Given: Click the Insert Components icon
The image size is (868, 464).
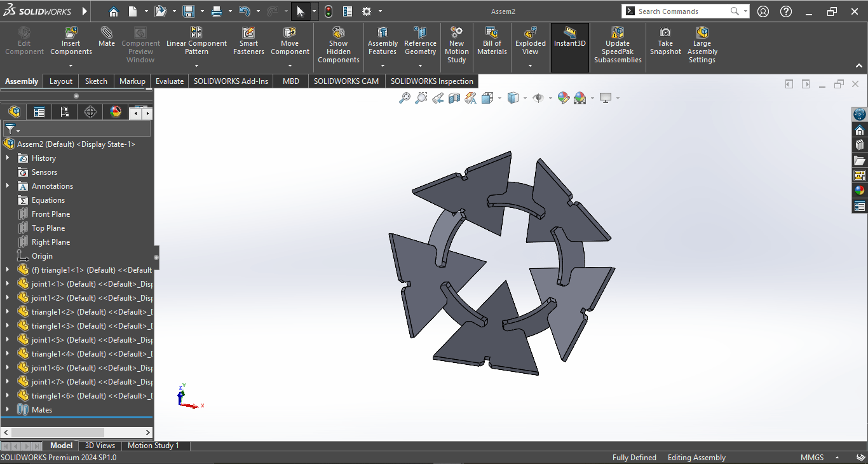Looking at the screenshot, I should [71, 33].
